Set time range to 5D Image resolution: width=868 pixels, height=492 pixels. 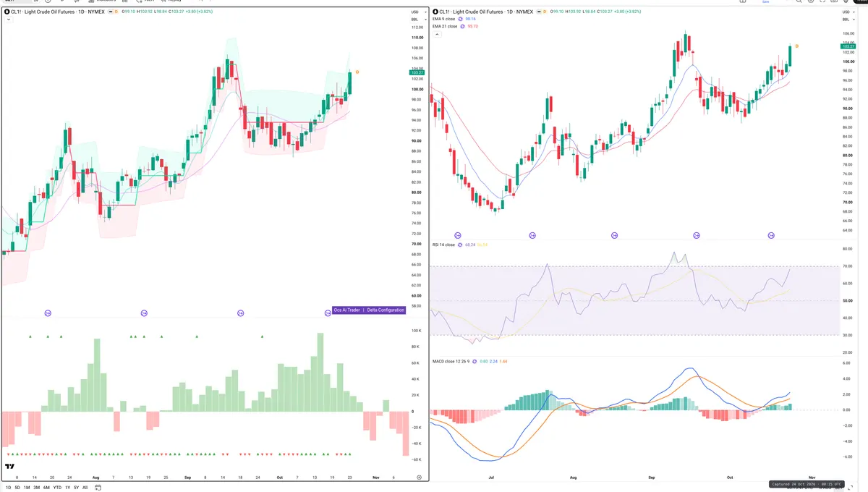[x=17, y=487]
